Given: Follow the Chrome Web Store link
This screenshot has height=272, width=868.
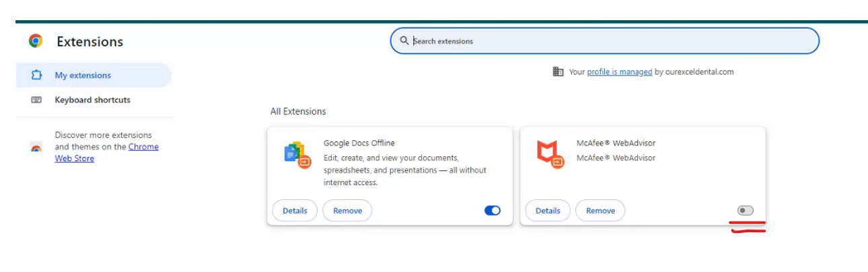Looking at the screenshot, I should (x=107, y=153).
